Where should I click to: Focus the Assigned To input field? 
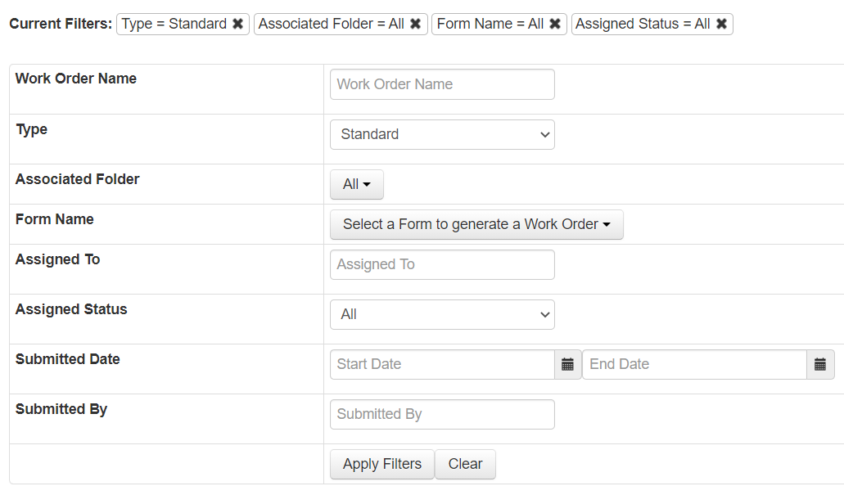pos(442,264)
